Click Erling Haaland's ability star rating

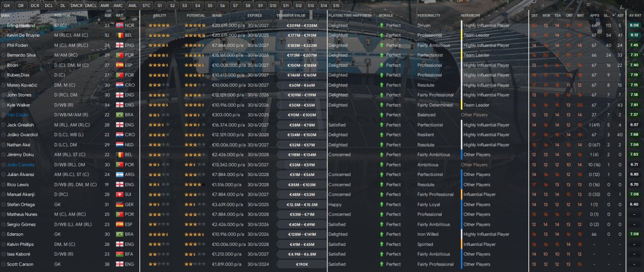coord(159,25)
